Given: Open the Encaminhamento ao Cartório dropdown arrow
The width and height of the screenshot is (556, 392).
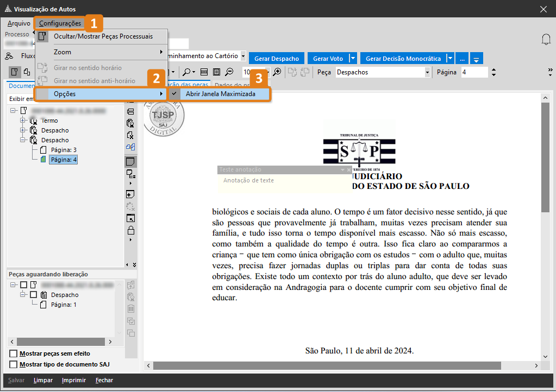Looking at the screenshot, I should tap(243, 56).
